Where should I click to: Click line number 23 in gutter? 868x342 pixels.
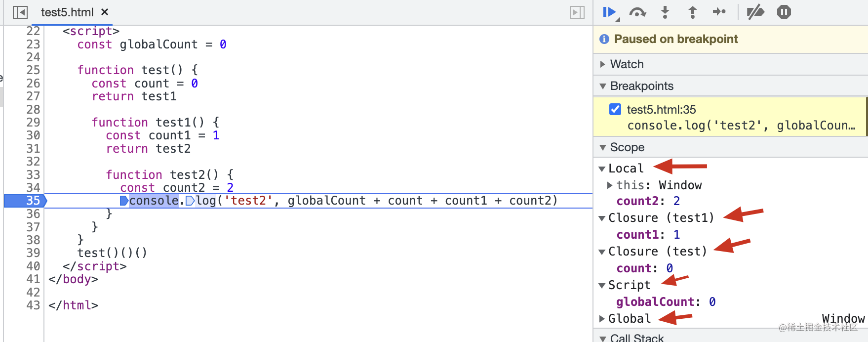(x=33, y=44)
